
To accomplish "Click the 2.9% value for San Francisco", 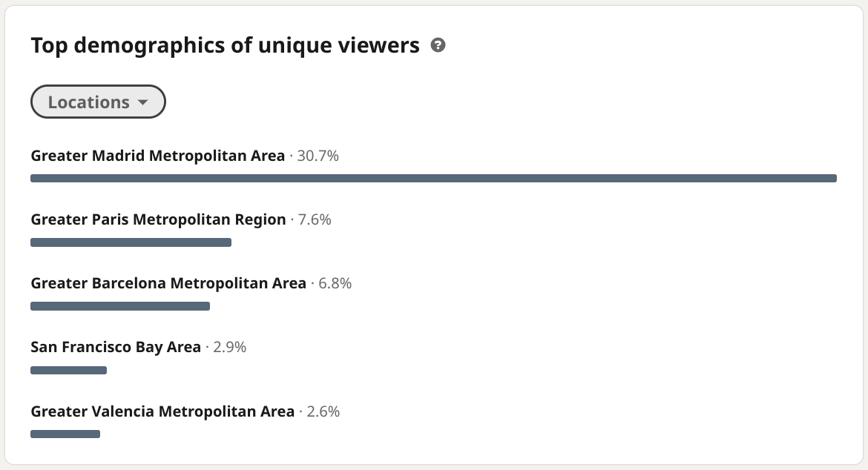I will coord(230,347).
